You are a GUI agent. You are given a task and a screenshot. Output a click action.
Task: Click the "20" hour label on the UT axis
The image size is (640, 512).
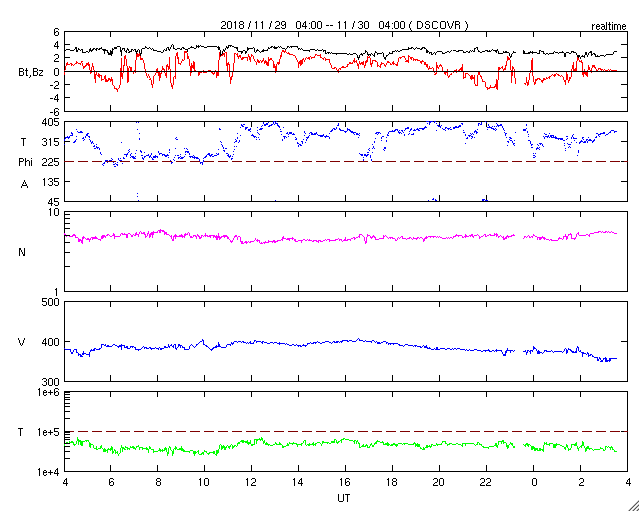point(439,483)
